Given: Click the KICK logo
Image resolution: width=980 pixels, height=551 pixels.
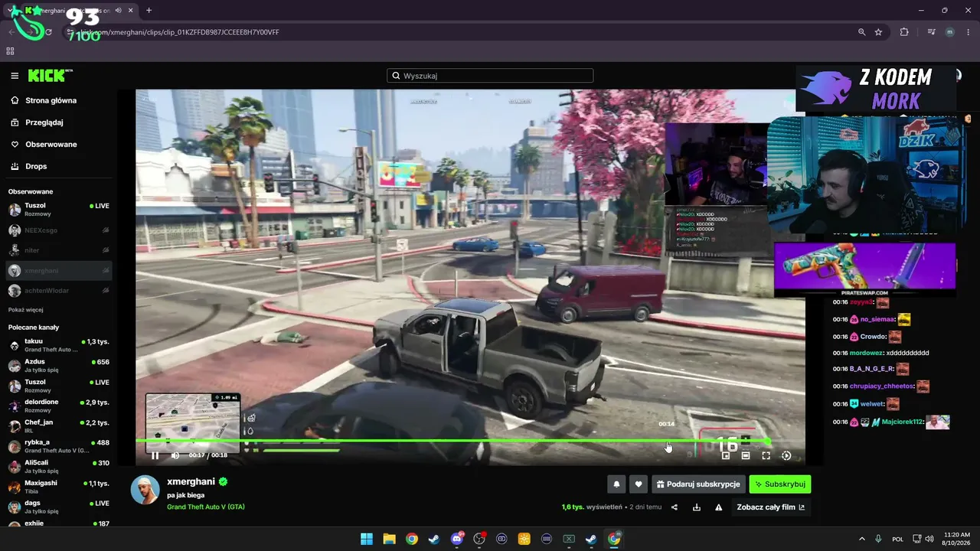Looking at the screenshot, I should point(49,76).
